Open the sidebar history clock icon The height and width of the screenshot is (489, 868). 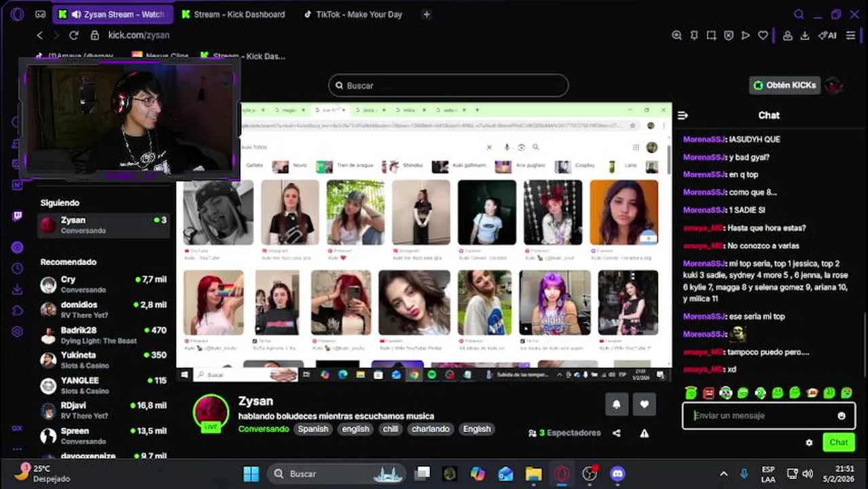pyautogui.click(x=18, y=268)
